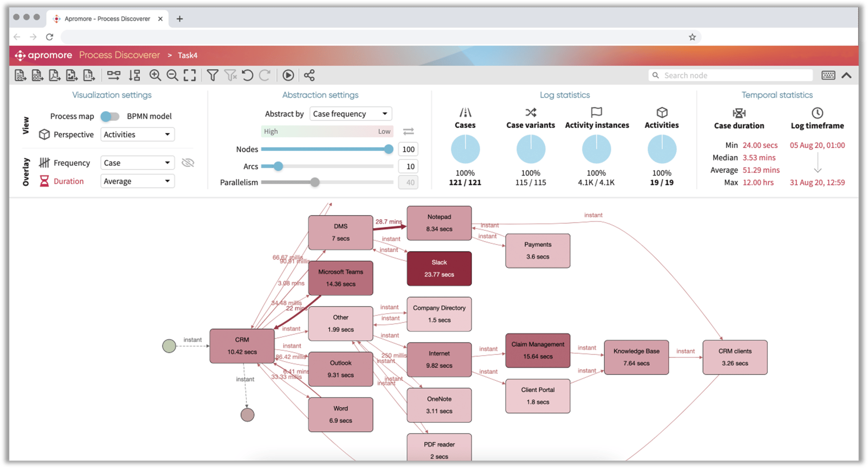Close the Apromore browser tab
The height and width of the screenshot is (468, 868).
pyautogui.click(x=160, y=19)
